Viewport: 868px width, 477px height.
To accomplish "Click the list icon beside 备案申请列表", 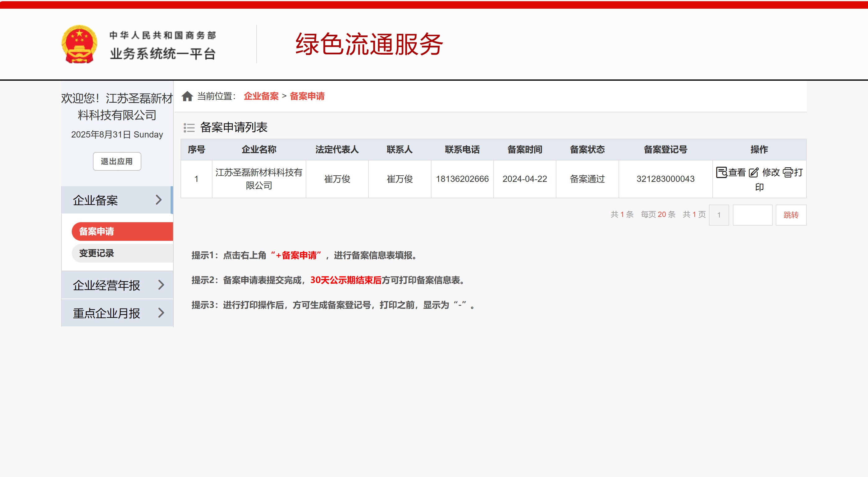I will tap(189, 128).
